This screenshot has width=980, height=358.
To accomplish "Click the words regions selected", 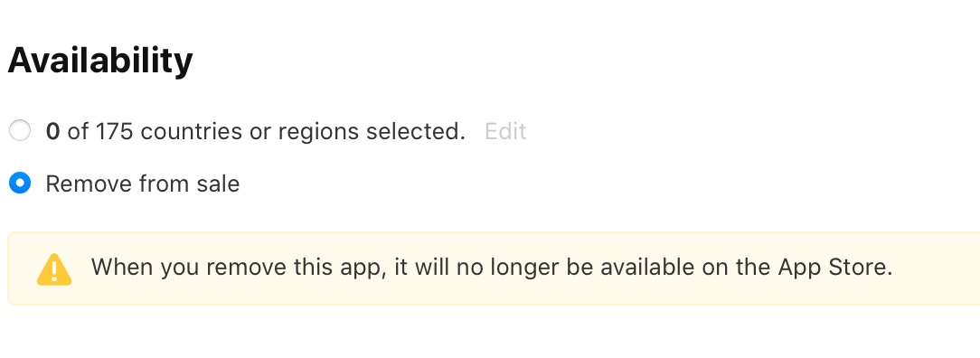I will pos(372,132).
